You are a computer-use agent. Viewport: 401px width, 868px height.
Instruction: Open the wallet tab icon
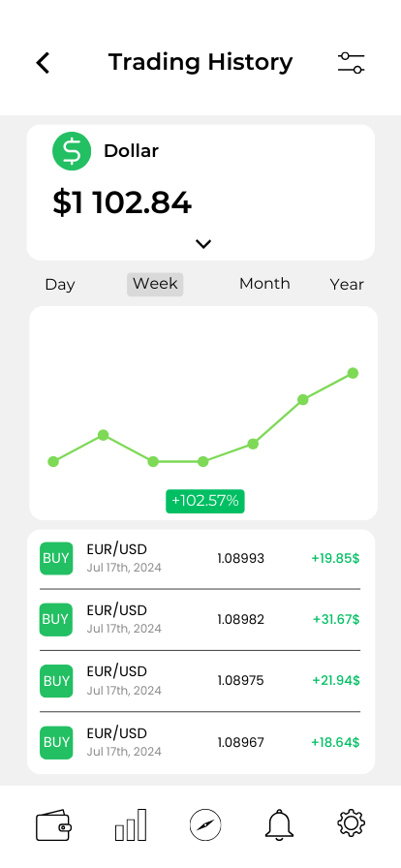53,826
